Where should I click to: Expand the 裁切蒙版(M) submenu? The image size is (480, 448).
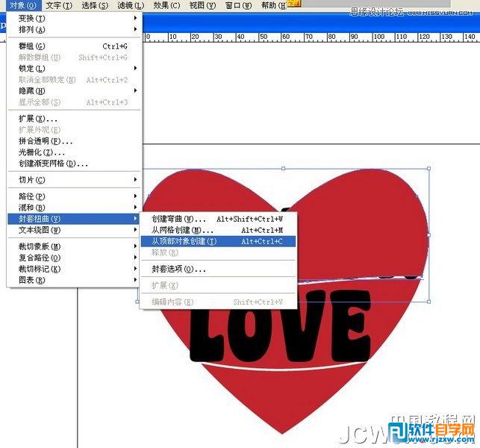click(x=75, y=246)
